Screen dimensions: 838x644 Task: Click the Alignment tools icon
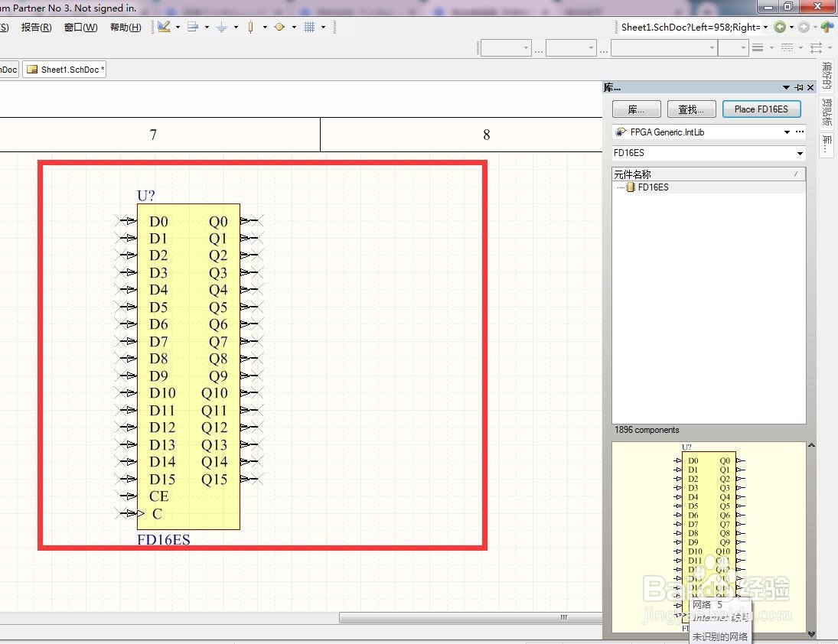[x=193, y=27]
